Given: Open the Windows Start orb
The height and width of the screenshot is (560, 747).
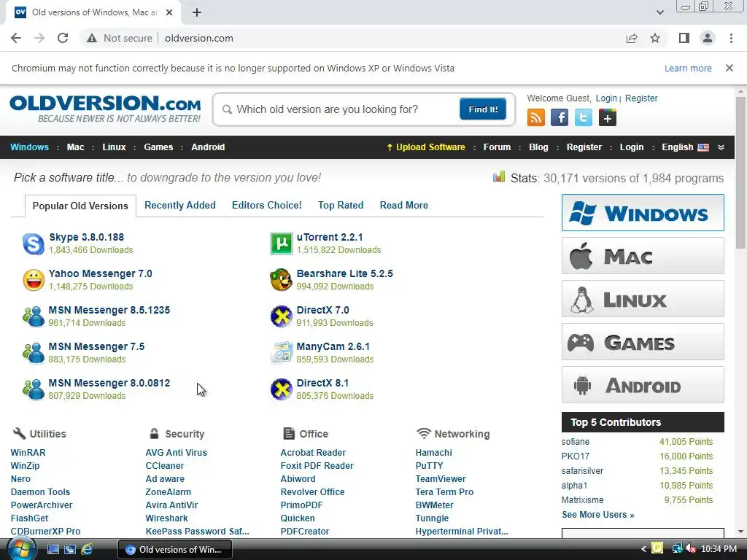Looking at the screenshot, I should (x=22, y=549).
